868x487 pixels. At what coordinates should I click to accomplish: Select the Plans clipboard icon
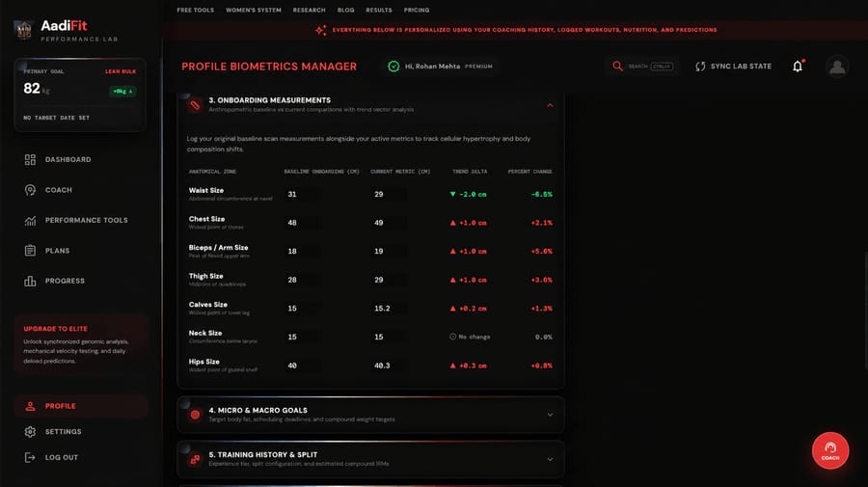tap(30, 251)
